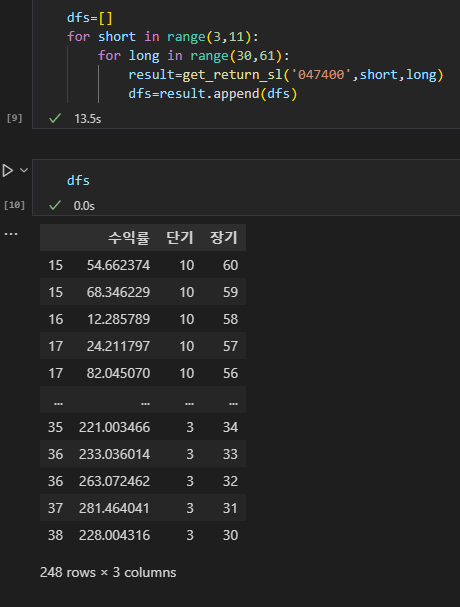The image size is (460, 607).
Task: Click row index 35 in the table
Action: tap(55, 427)
